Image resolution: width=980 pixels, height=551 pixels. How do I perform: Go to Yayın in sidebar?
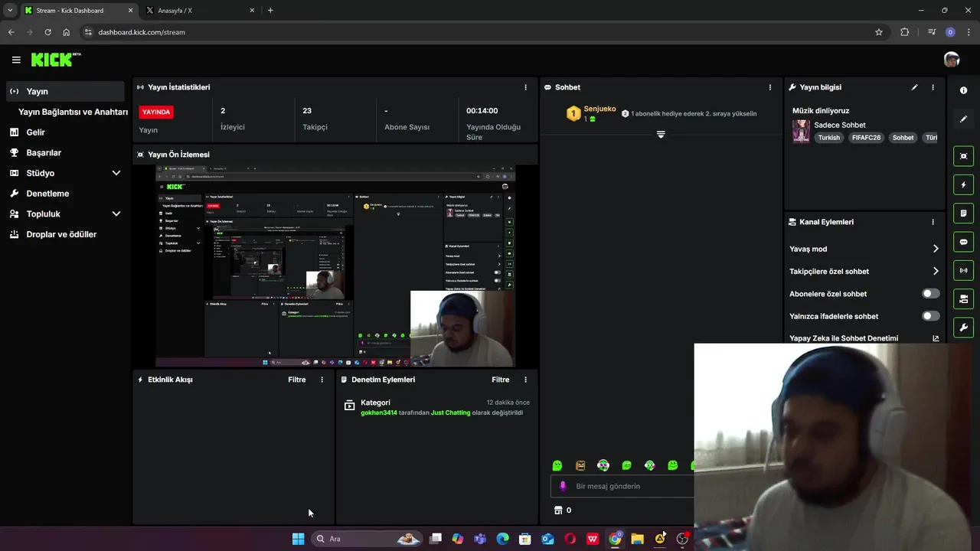[64, 91]
